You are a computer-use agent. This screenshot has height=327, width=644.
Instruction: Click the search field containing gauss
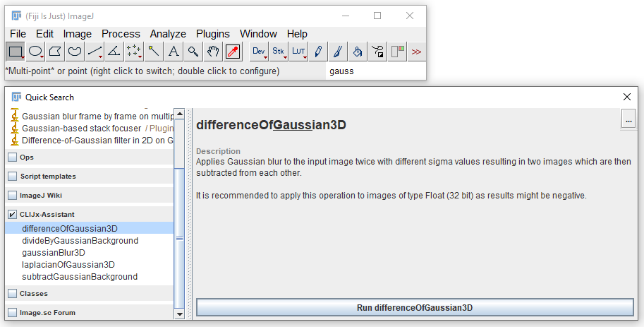pos(376,71)
